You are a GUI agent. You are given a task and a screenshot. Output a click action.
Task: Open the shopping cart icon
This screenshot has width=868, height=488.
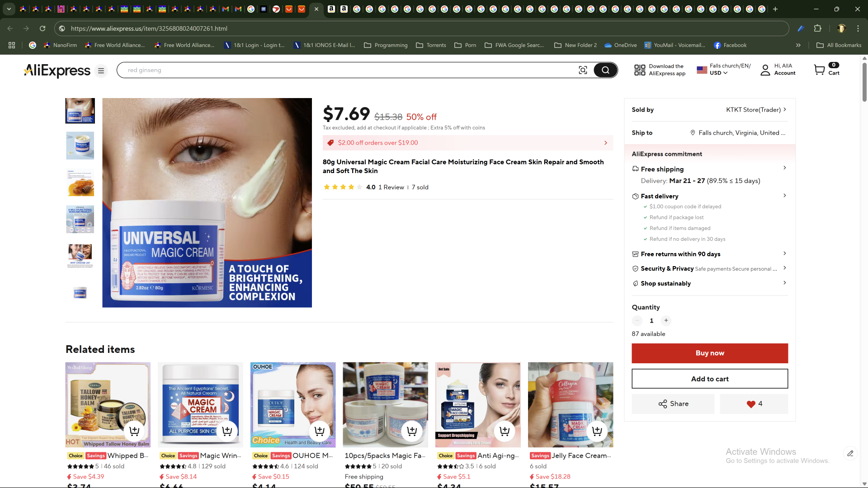coord(819,70)
